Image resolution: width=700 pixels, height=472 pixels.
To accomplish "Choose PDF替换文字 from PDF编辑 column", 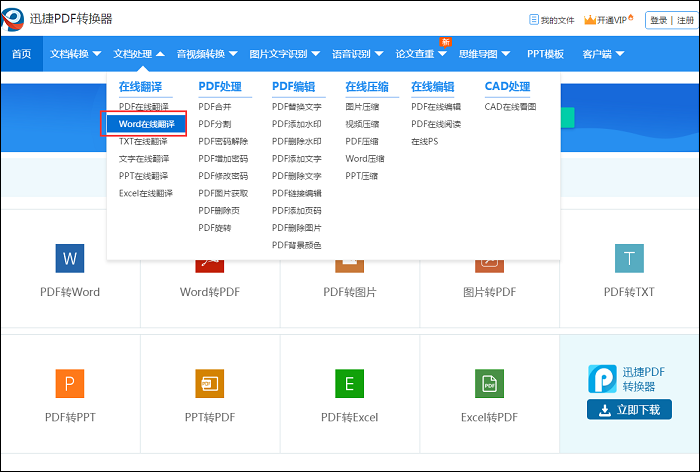I will [x=296, y=107].
